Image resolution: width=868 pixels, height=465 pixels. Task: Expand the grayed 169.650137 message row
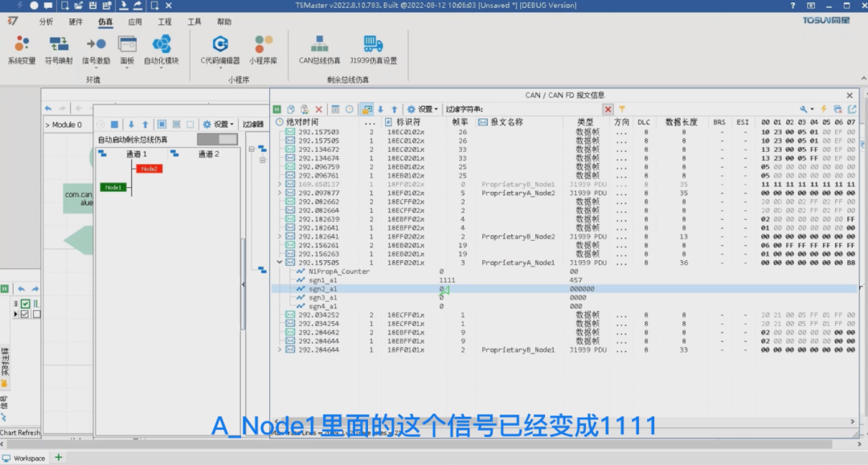coord(280,184)
